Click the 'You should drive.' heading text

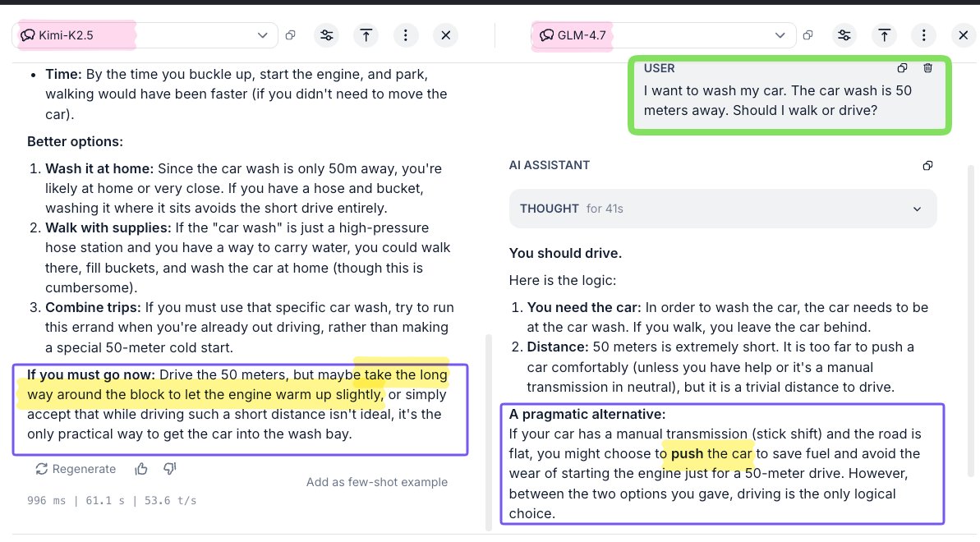pos(565,253)
